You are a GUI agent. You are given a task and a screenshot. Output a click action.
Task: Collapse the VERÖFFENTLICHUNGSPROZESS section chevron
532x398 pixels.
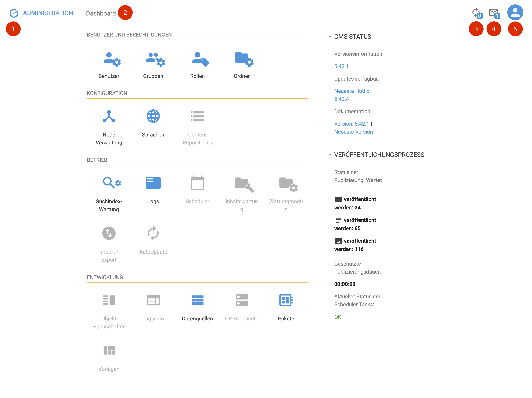(330, 155)
